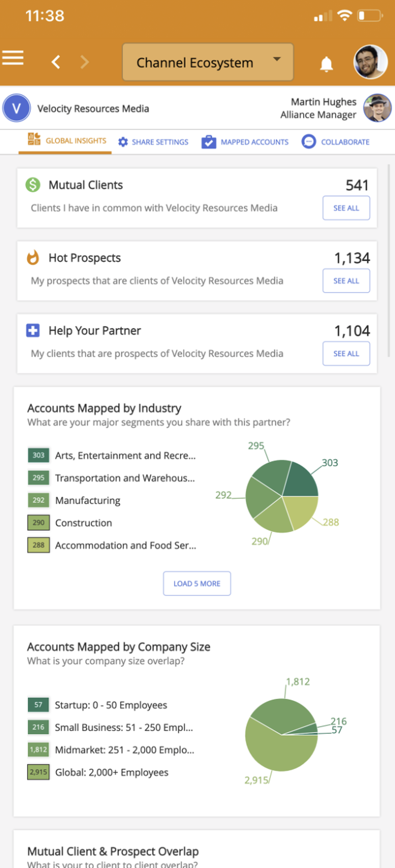395x868 pixels.
Task: Click Load 5 More industries
Action: tap(197, 583)
